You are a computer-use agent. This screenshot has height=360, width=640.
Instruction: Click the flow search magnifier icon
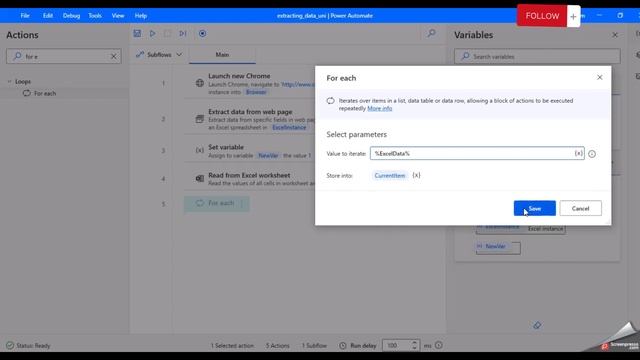[431, 33]
